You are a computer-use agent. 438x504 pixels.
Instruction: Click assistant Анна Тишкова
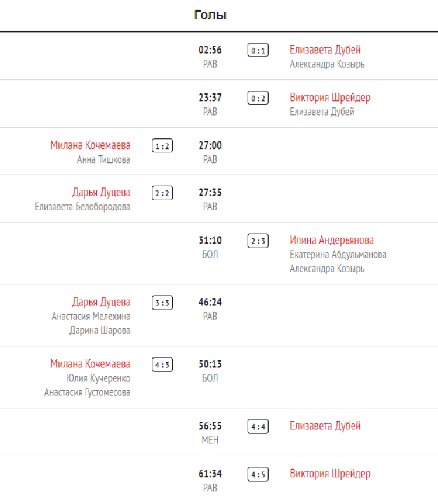tap(104, 160)
